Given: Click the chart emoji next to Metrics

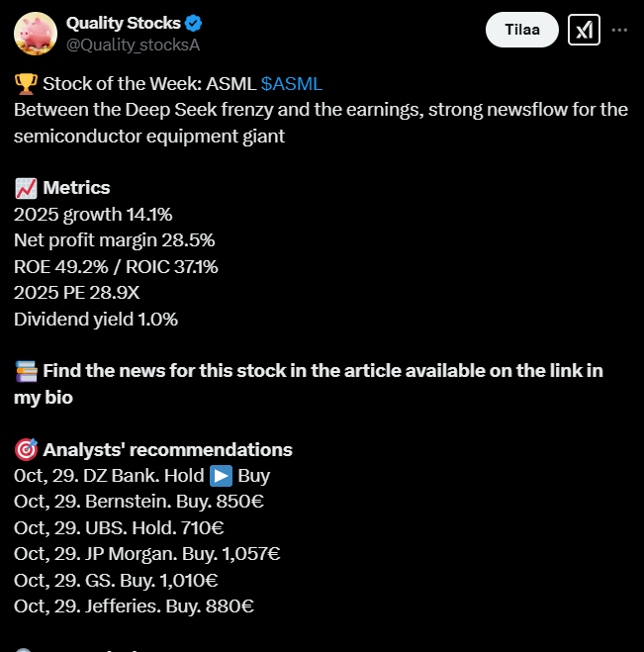Looking at the screenshot, I should pyautogui.click(x=26, y=188).
